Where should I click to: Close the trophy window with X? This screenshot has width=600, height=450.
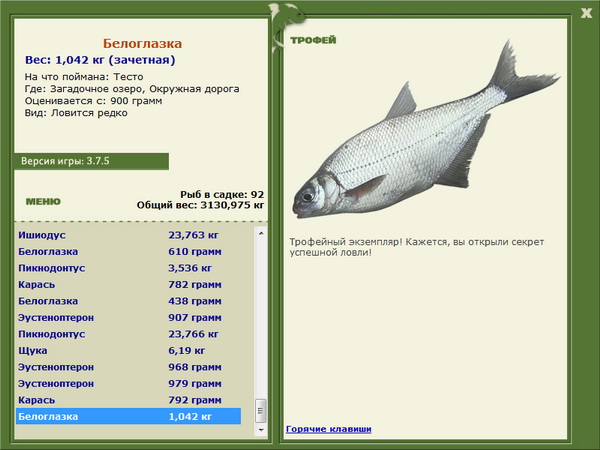click(x=586, y=14)
